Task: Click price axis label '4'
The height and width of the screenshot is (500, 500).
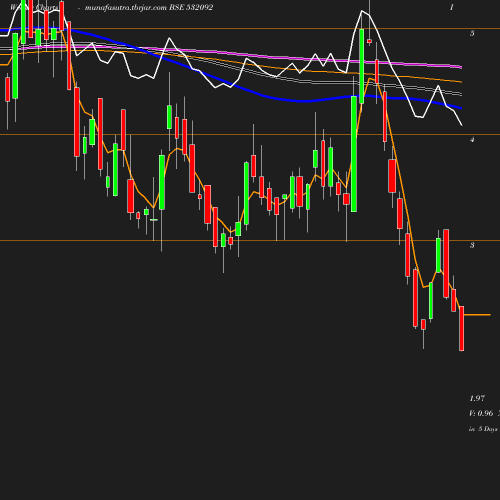Action: pyautogui.click(x=472, y=139)
